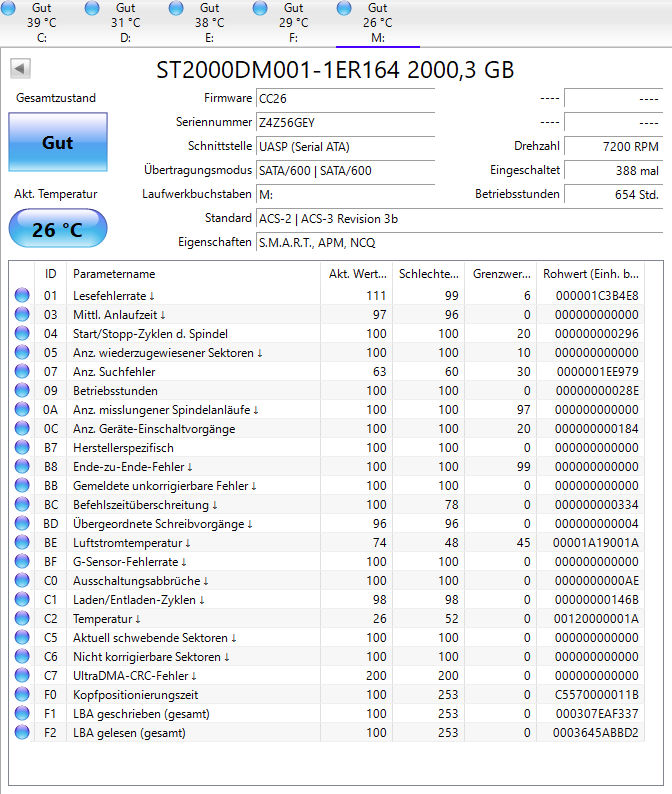Click the Akt. Wert column header
Viewport: 672px width, 794px height.
(x=357, y=274)
